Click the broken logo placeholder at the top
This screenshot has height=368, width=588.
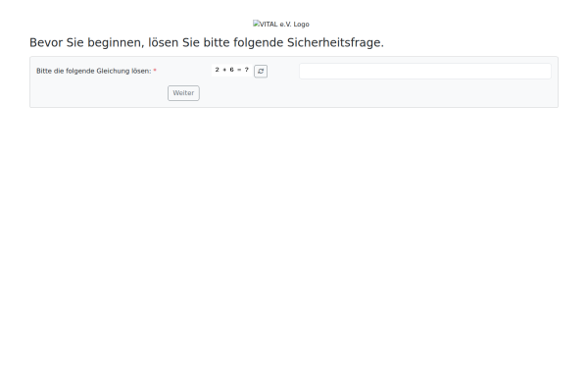click(281, 24)
